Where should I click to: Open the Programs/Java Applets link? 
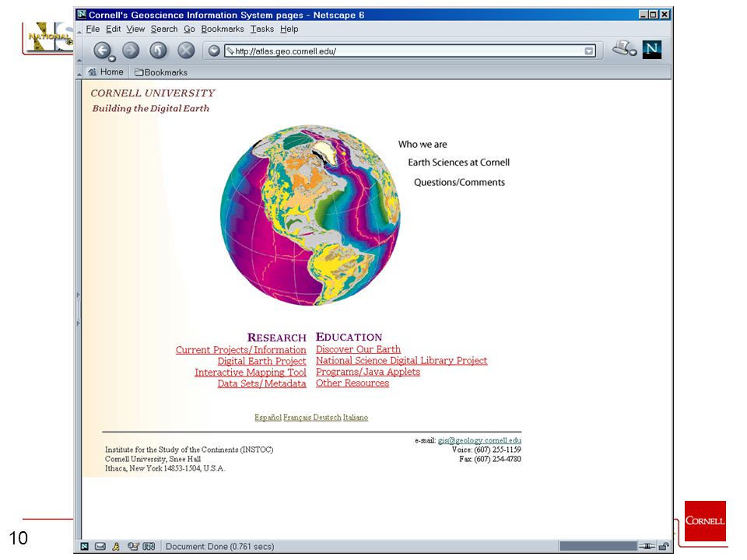tap(368, 372)
